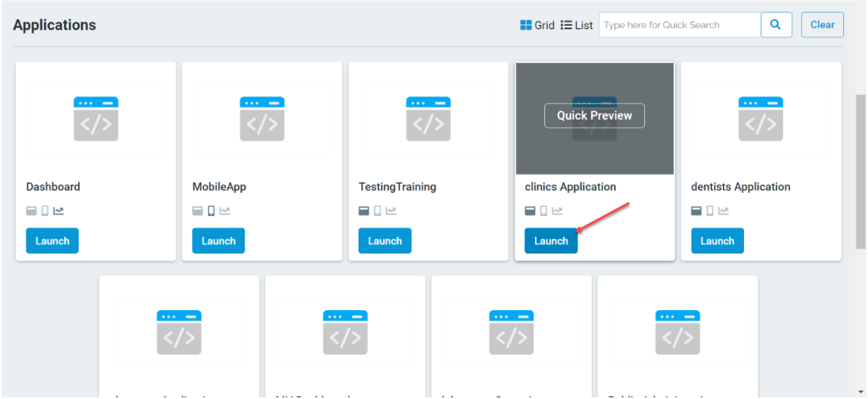Click MobileApp card's analytics chart icon
This screenshot has width=868, height=399.
[x=225, y=210]
